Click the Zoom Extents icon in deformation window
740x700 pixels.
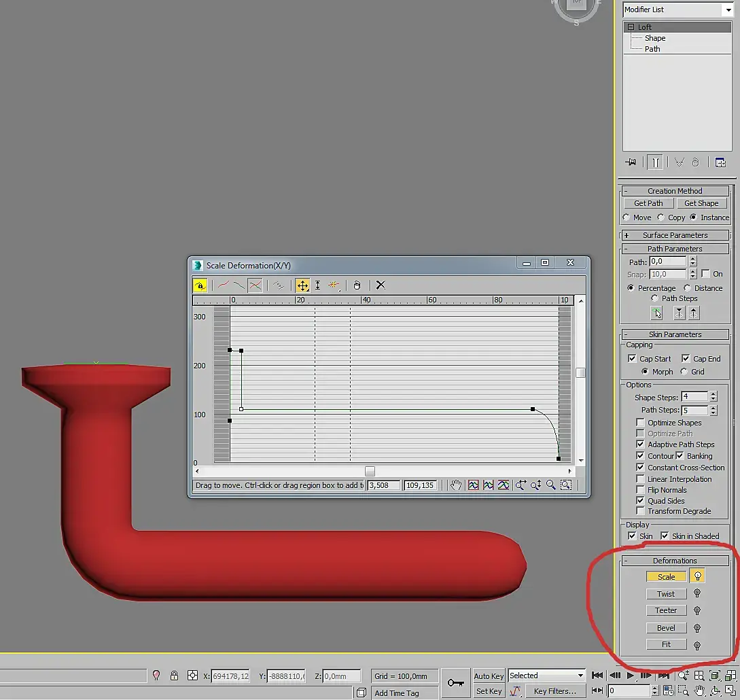474,485
